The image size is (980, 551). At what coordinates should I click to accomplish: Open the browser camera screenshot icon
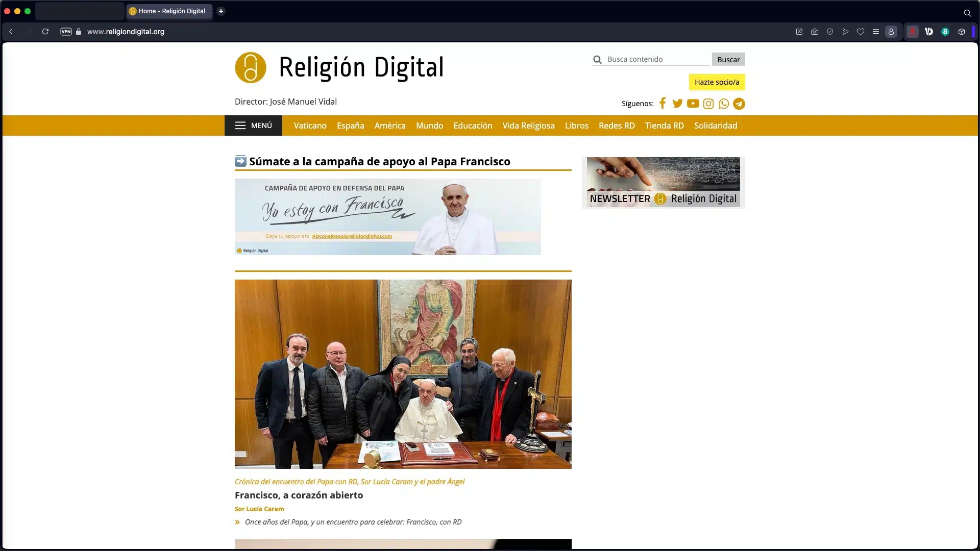[x=814, y=32]
